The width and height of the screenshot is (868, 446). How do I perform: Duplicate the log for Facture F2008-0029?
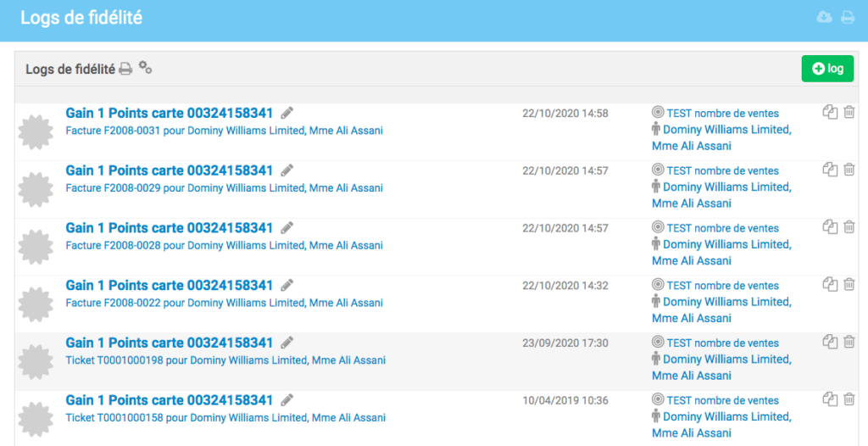tap(830, 170)
